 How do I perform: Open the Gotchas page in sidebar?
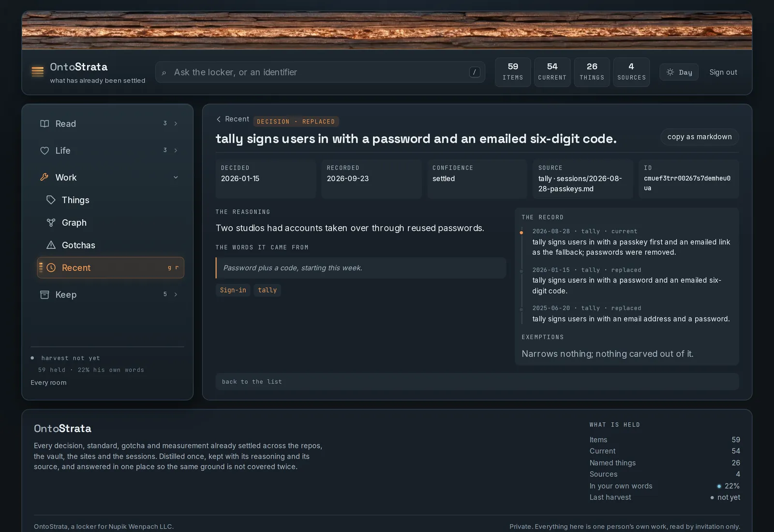pos(111,245)
